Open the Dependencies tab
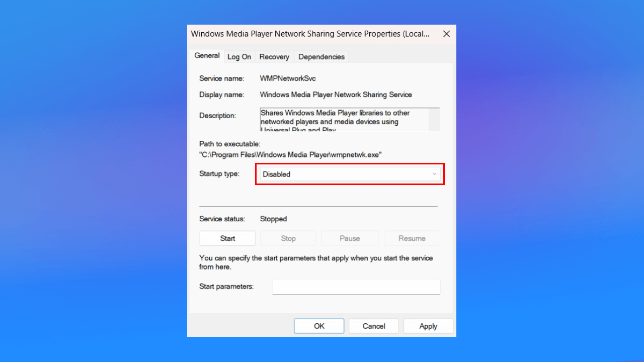The height and width of the screenshot is (362, 644). (x=321, y=57)
